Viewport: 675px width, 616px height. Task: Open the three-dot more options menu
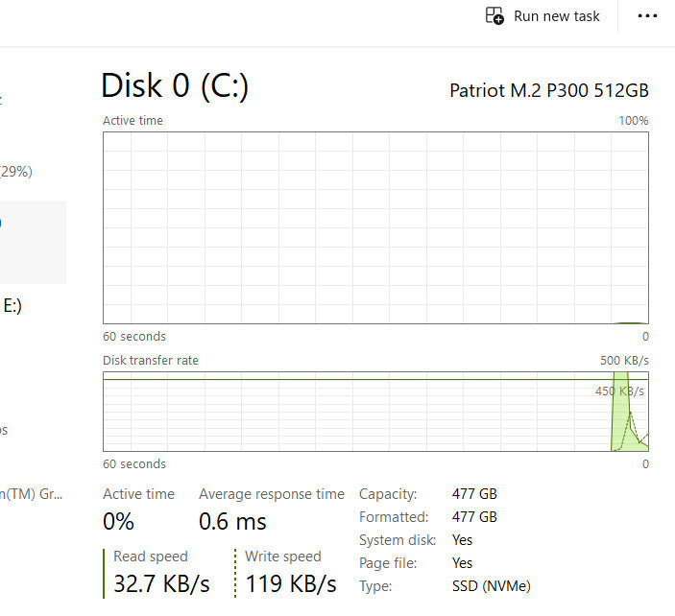(x=648, y=16)
